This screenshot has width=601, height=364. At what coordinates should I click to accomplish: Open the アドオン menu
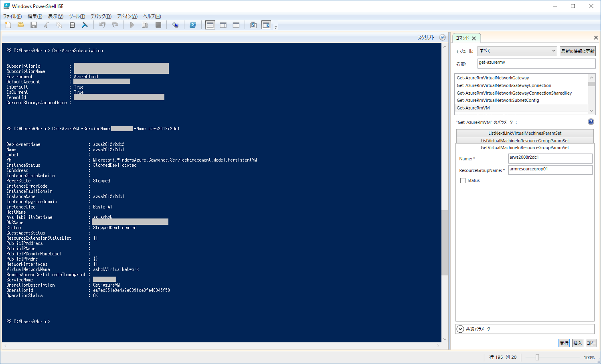[x=127, y=16]
